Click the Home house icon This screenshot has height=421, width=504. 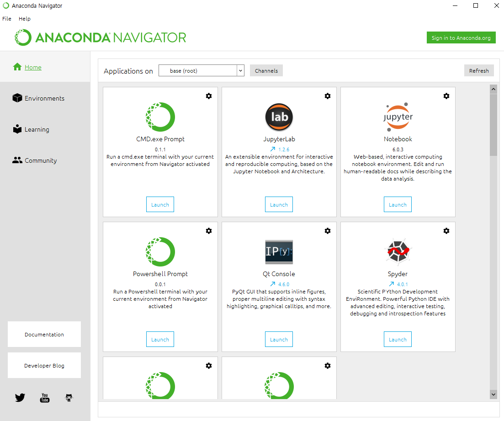point(17,67)
